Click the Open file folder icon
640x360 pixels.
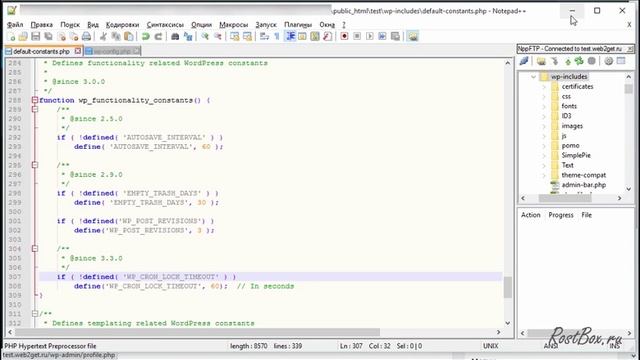pos(23,37)
